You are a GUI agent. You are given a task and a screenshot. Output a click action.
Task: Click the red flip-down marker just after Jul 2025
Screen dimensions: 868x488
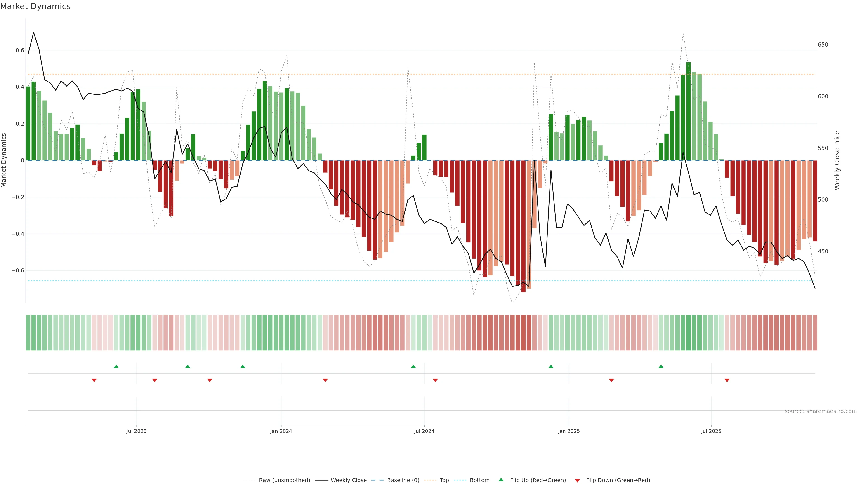coord(727,380)
